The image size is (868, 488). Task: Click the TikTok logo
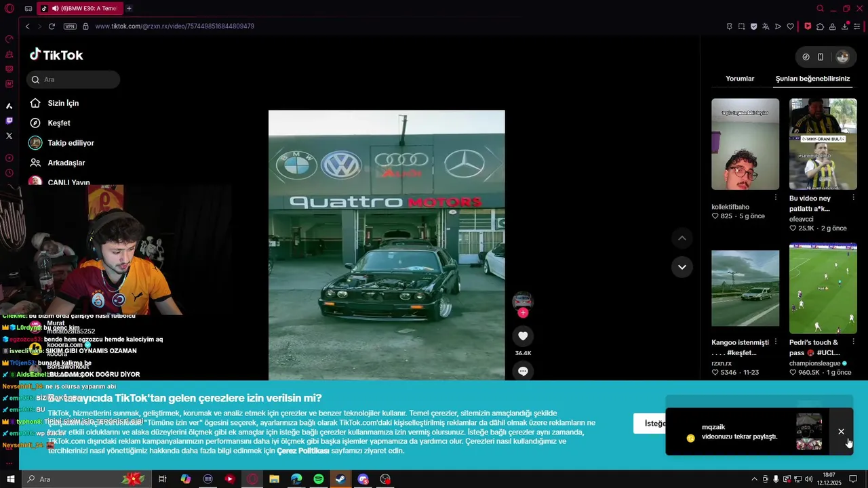pyautogui.click(x=56, y=55)
